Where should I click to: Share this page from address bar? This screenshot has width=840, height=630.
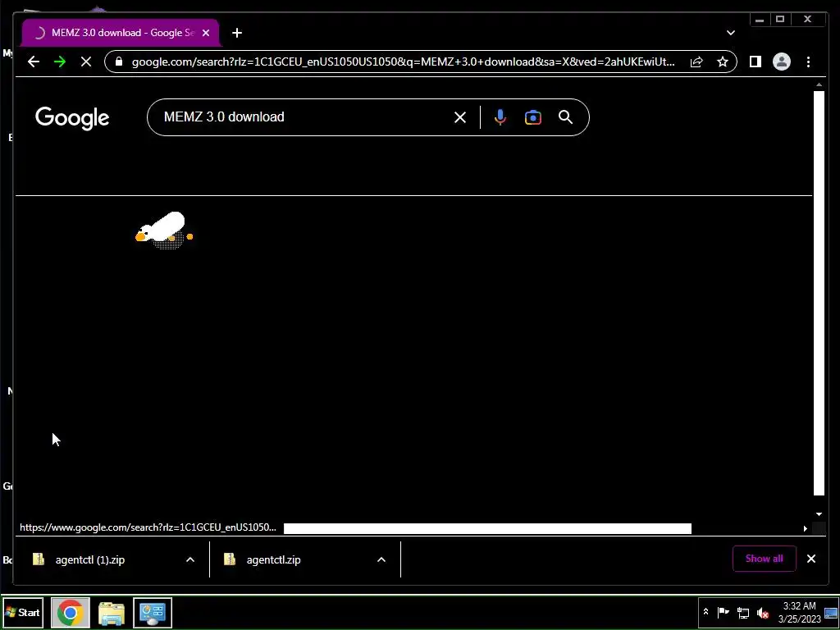click(x=696, y=62)
